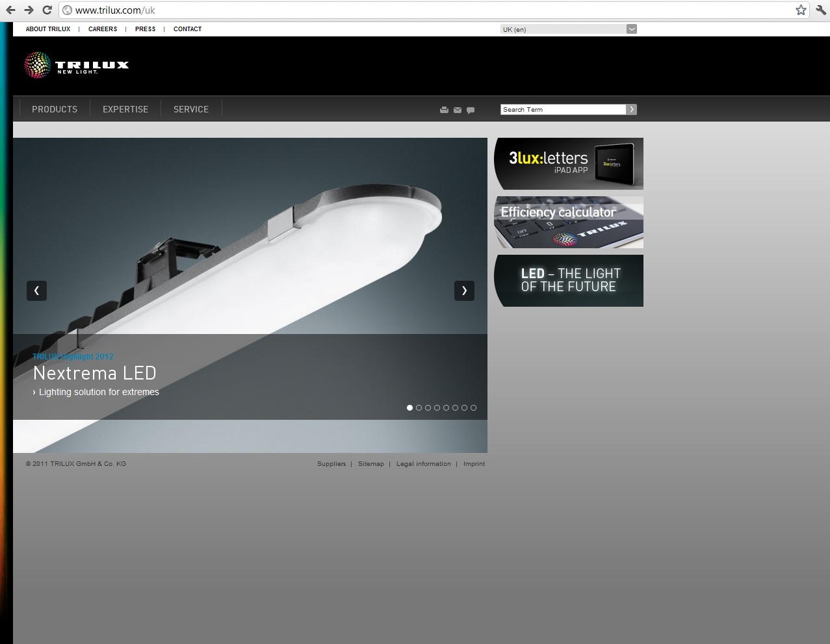Open the PRODUCTS navigation menu
The width and height of the screenshot is (830, 644).
(55, 109)
